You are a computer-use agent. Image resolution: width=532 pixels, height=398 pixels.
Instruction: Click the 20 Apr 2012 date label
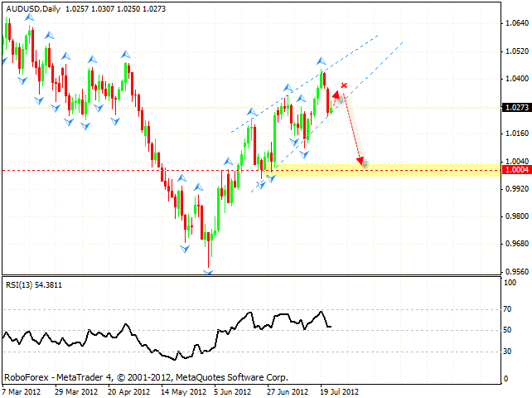[x=129, y=392]
